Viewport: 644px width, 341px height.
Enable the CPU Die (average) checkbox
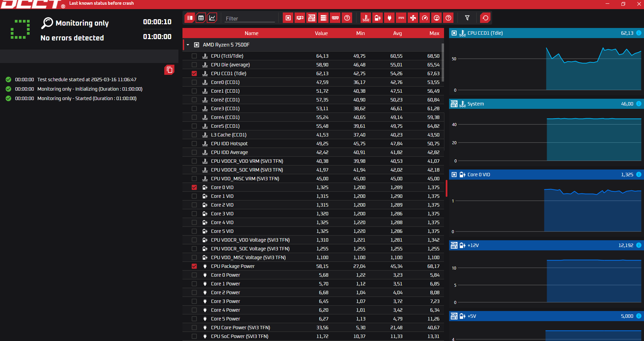[194, 65]
